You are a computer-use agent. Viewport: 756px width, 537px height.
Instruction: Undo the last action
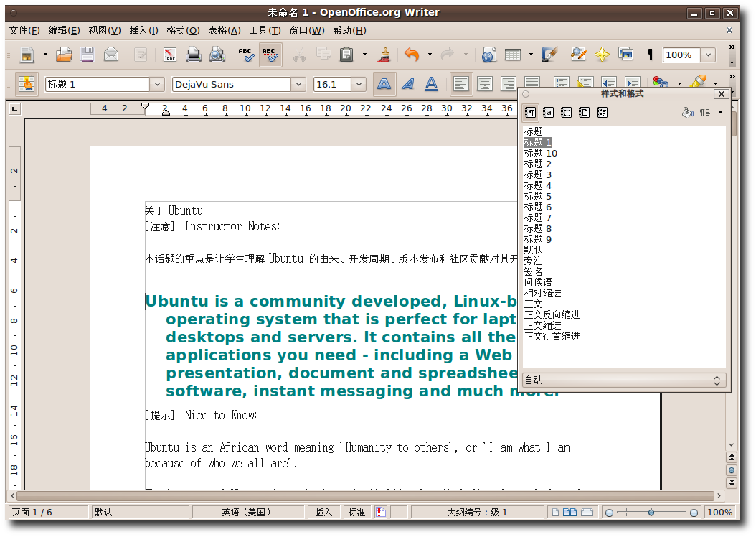coord(411,55)
